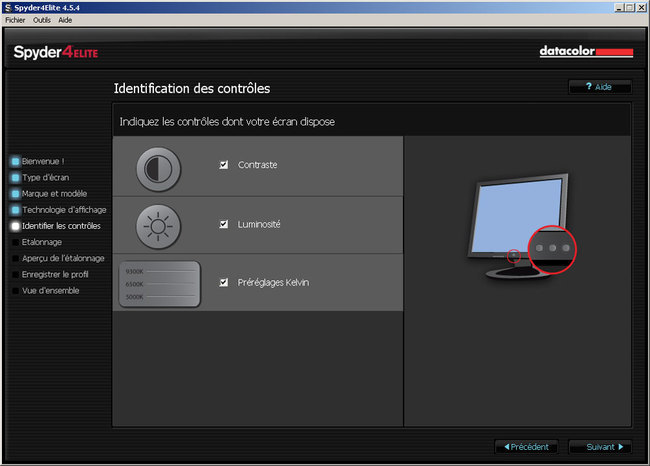Proceed with the Suivant button
Viewport: 650px width, 466px height.
600,447
